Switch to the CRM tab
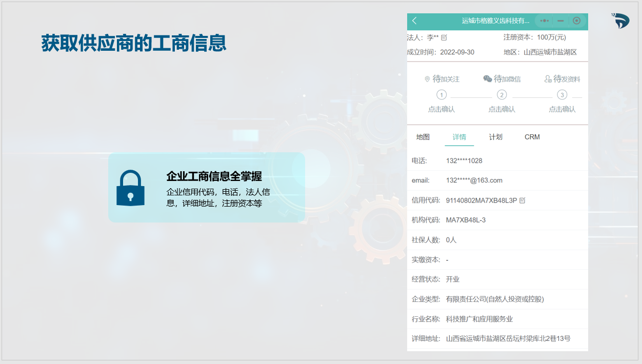 point(532,137)
